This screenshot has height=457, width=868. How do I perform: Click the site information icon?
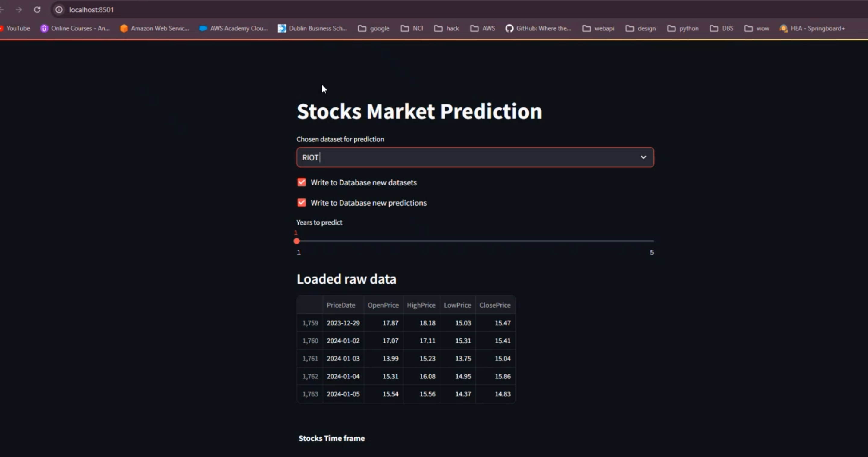[x=59, y=10]
